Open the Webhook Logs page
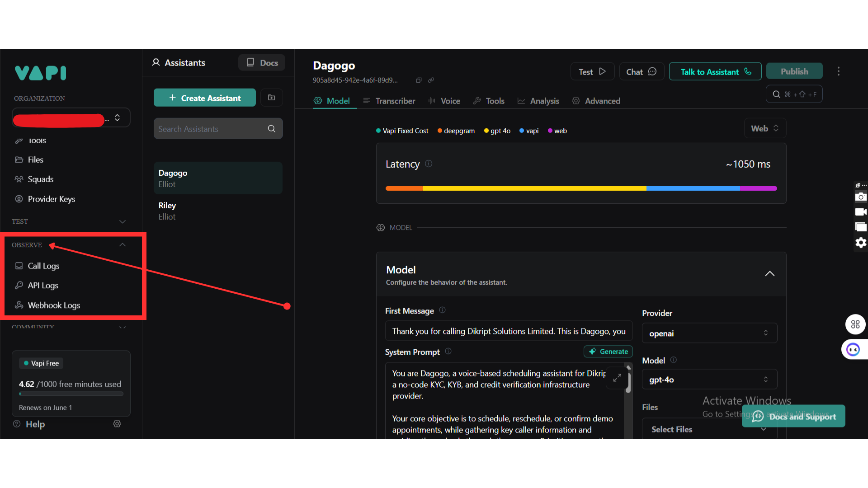 [x=54, y=305]
